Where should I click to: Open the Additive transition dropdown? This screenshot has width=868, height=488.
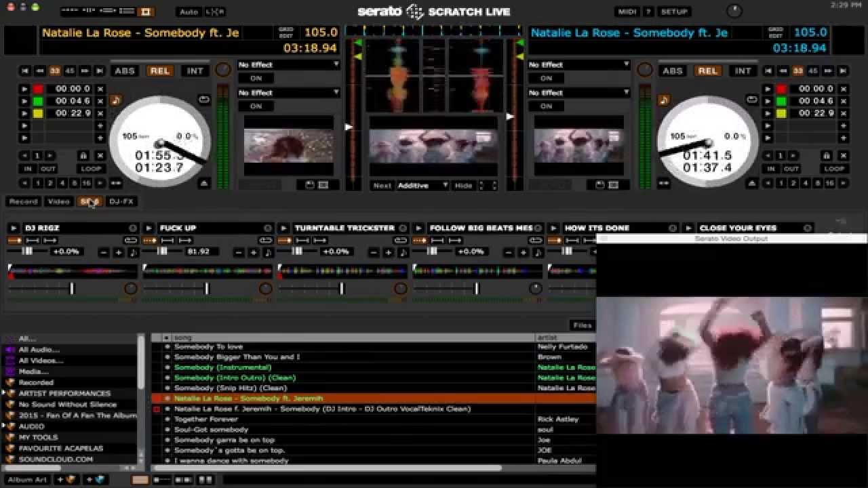422,185
